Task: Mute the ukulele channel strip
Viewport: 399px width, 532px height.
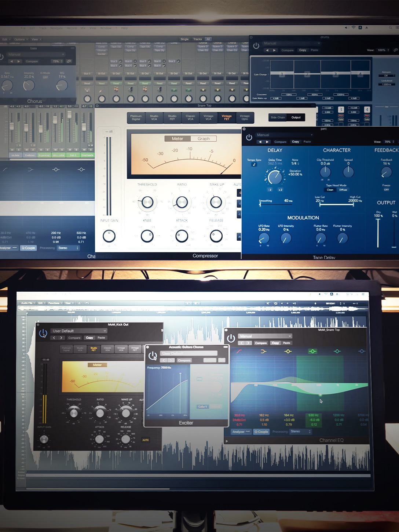Action: pyautogui.click(x=12, y=150)
